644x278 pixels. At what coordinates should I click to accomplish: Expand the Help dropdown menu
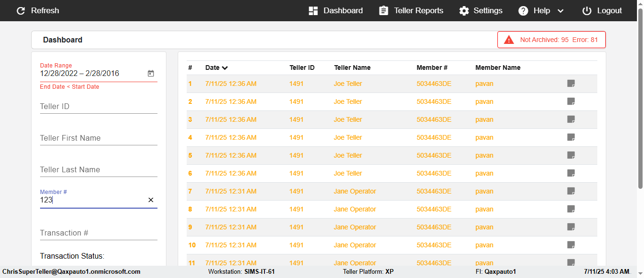pyautogui.click(x=560, y=11)
